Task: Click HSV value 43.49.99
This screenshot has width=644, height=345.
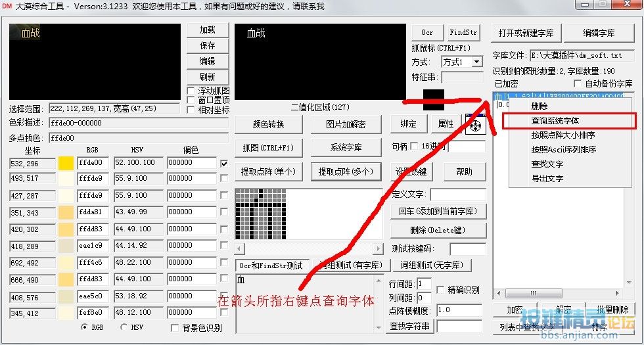Action: (139, 212)
